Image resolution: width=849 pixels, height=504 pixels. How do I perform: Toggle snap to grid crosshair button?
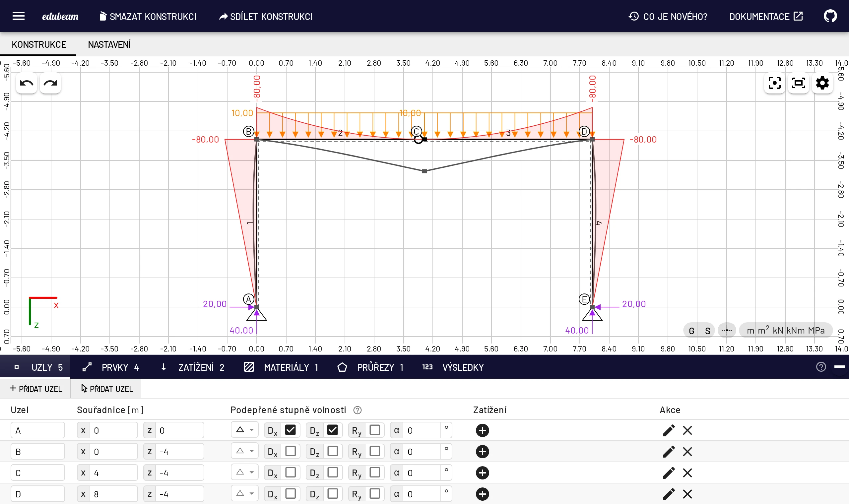pos(727,330)
